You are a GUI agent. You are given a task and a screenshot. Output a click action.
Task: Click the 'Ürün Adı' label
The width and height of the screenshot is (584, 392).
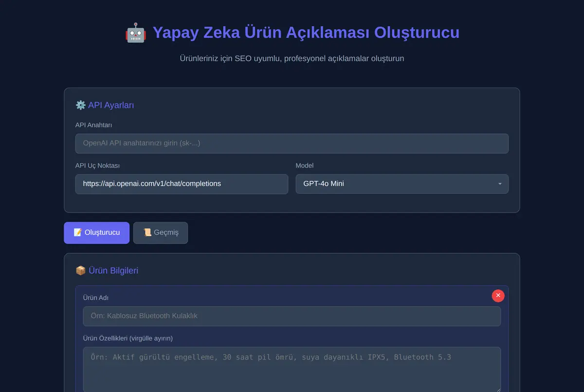[x=96, y=298]
